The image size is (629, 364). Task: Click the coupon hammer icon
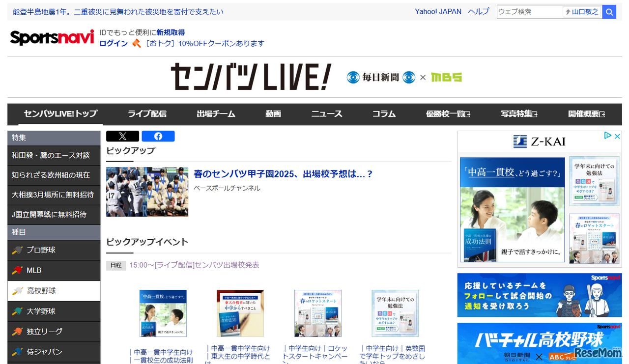136,43
